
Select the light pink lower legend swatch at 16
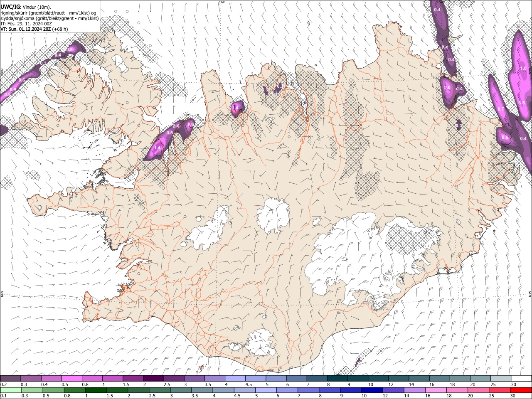[435, 390]
